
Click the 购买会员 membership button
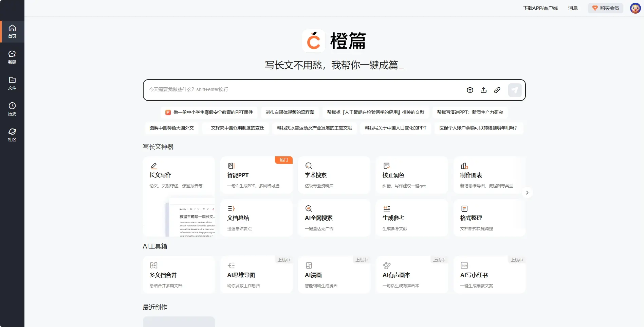pyautogui.click(x=605, y=8)
